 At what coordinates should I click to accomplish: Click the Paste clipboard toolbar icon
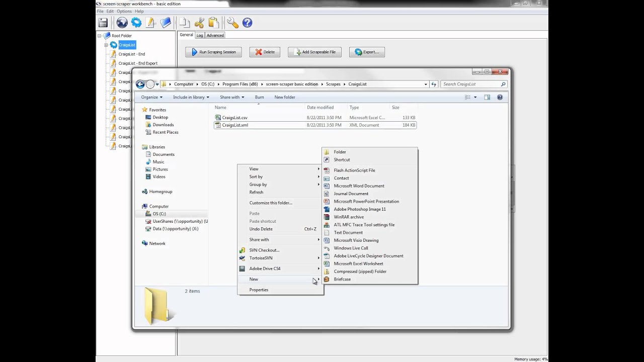[x=214, y=23]
